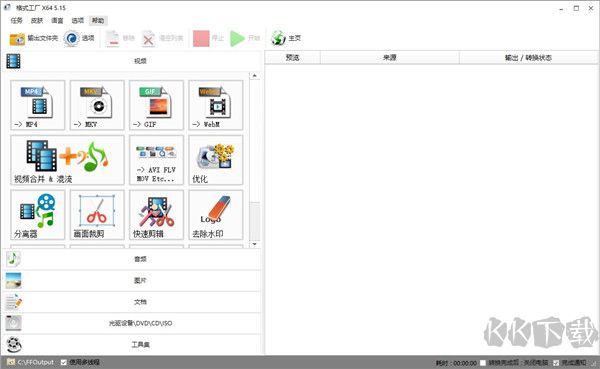Expand the 音频 audio category
The height and width of the screenshot is (369, 600).
(132, 259)
